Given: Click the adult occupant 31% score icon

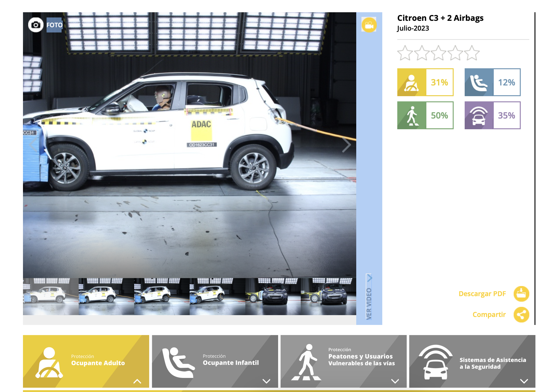Looking at the screenshot, I should (x=411, y=82).
